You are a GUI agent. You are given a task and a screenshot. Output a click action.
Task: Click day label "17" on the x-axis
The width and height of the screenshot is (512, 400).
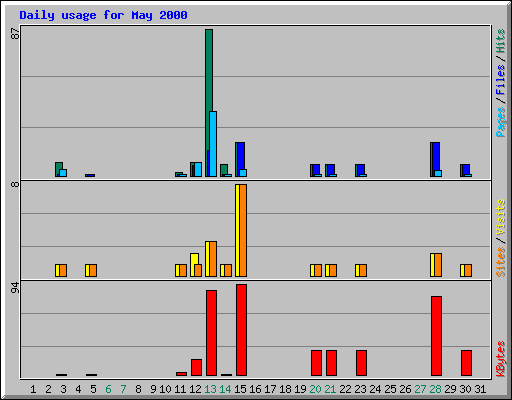270,389
